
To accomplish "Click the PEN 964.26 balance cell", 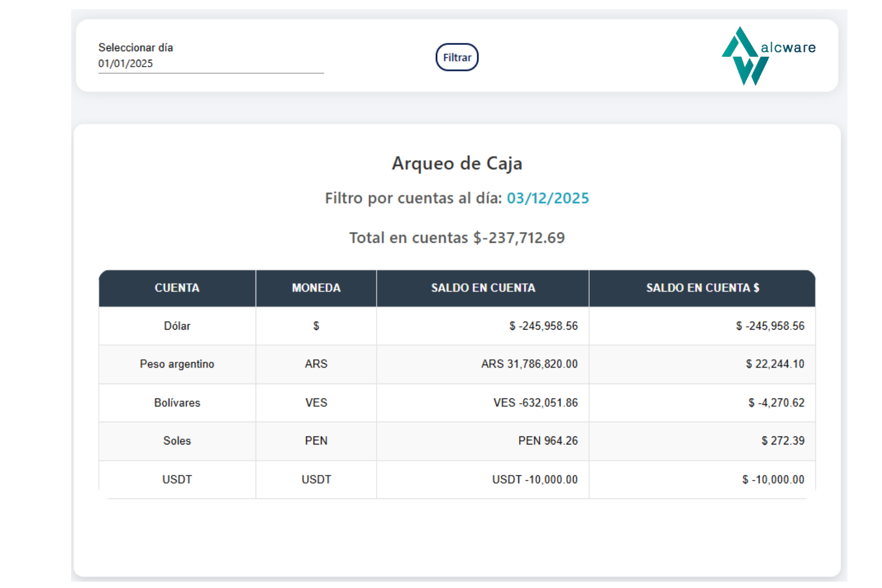I will click(x=547, y=441).
